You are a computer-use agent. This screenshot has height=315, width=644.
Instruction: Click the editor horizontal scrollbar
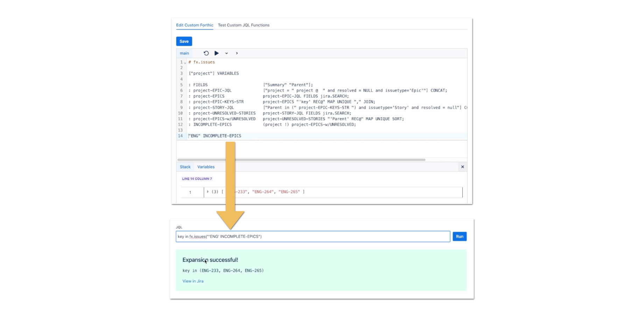301,160
